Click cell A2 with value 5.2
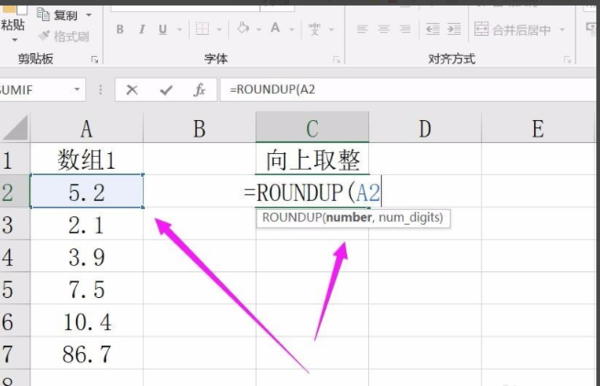The image size is (600, 386). 86,192
